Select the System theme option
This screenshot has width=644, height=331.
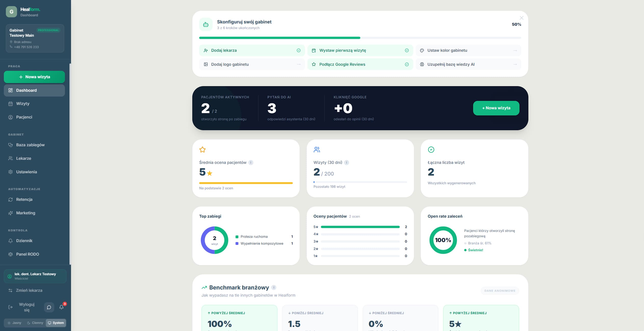(56, 323)
